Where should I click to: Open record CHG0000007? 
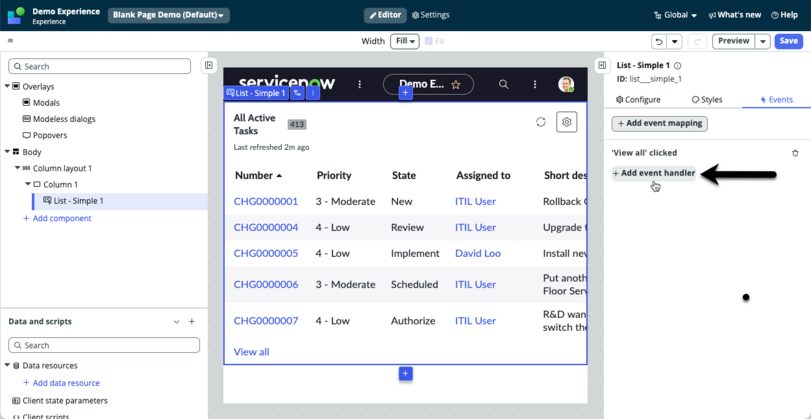(266, 320)
